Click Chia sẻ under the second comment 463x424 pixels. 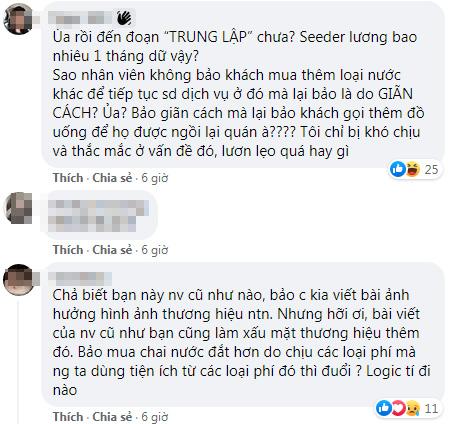(x=112, y=250)
